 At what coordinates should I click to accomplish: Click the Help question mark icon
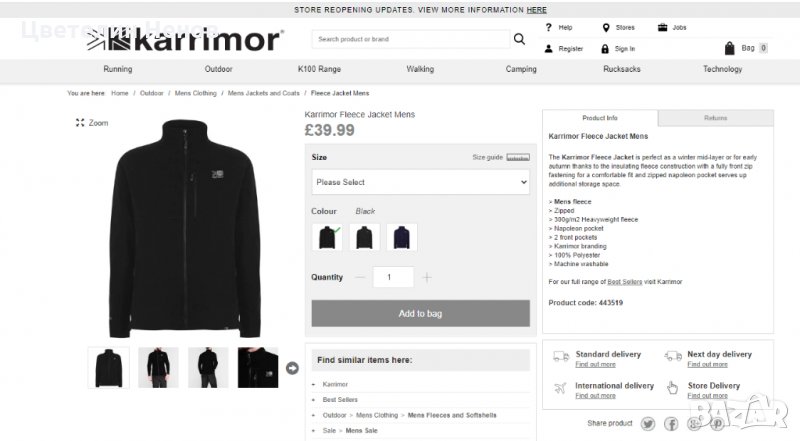point(548,28)
